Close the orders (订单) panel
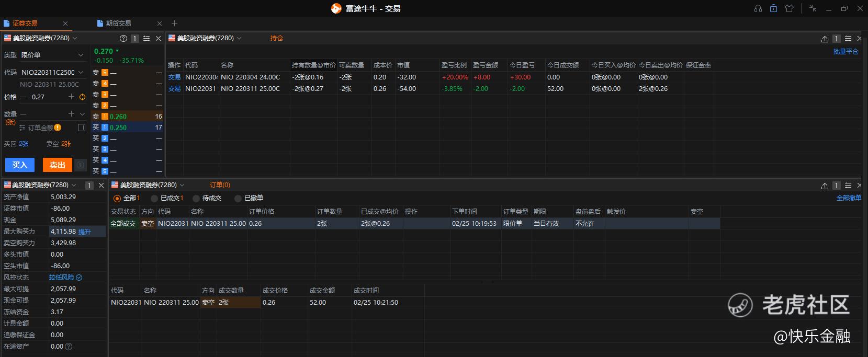 [x=859, y=186]
